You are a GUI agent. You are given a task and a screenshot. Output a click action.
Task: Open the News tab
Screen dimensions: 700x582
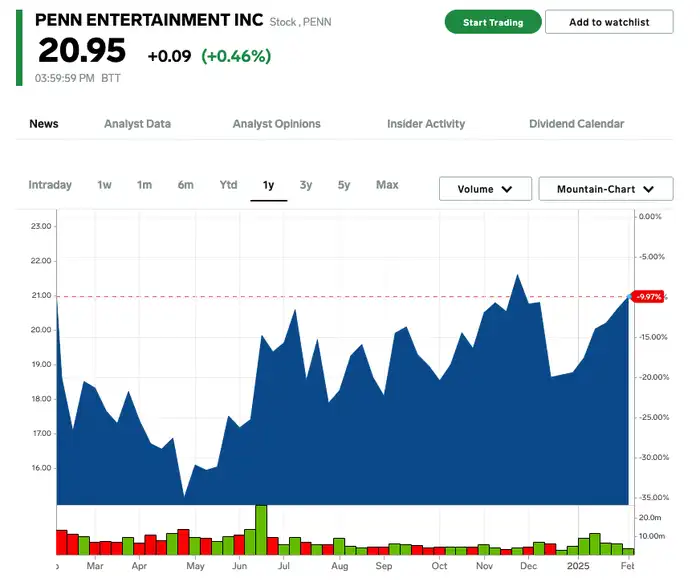click(x=44, y=124)
